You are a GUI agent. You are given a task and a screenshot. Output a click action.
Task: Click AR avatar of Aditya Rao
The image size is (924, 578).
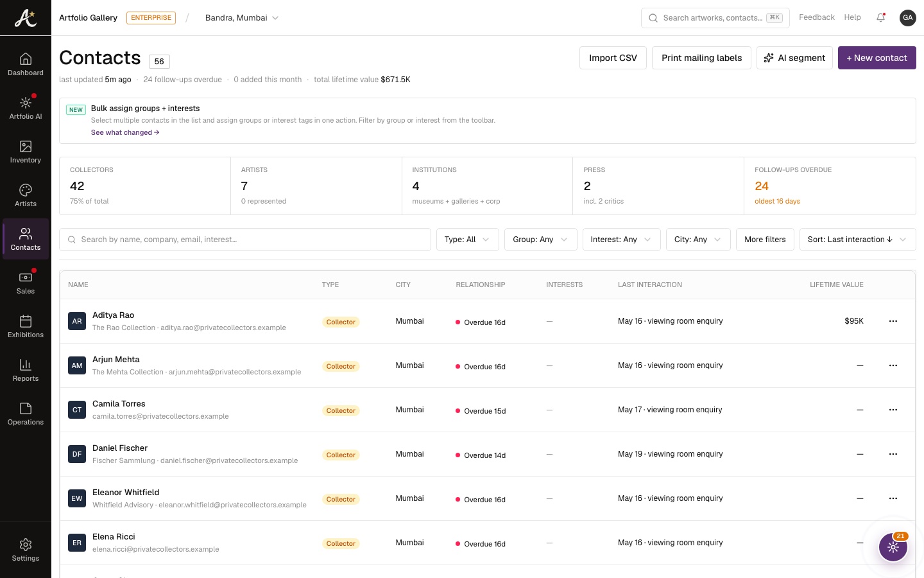click(77, 321)
